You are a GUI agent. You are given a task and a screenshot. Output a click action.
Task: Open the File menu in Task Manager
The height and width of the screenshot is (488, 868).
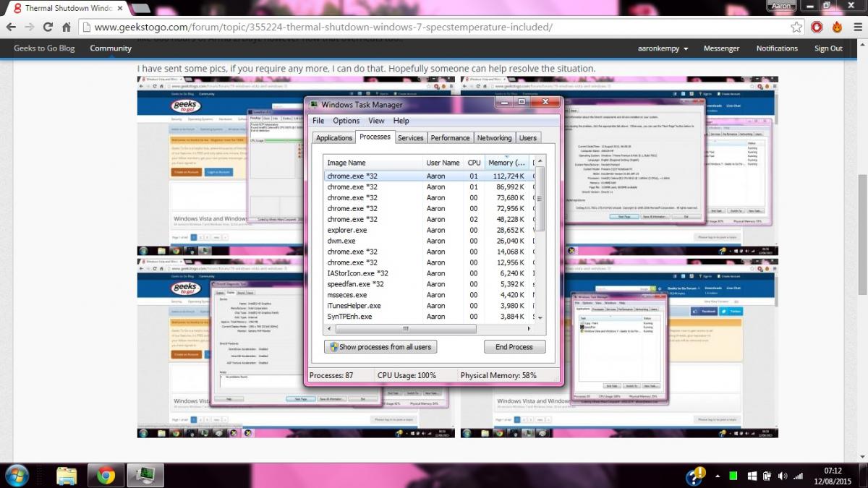click(318, 121)
